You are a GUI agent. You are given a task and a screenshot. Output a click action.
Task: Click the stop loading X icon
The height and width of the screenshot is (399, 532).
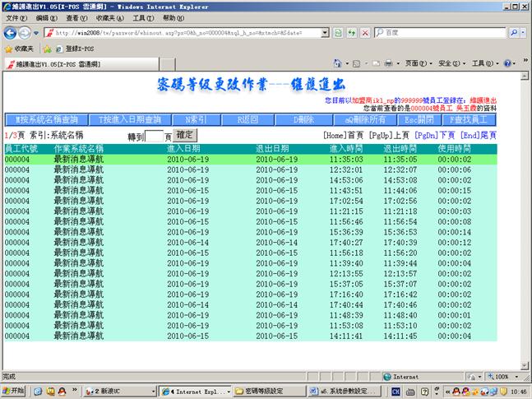(x=364, y=33)
